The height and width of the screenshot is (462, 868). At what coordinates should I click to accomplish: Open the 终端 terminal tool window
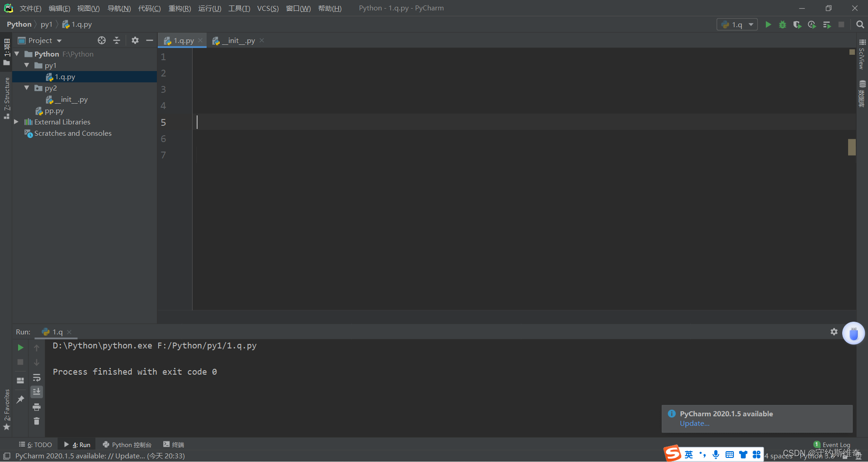174,445
